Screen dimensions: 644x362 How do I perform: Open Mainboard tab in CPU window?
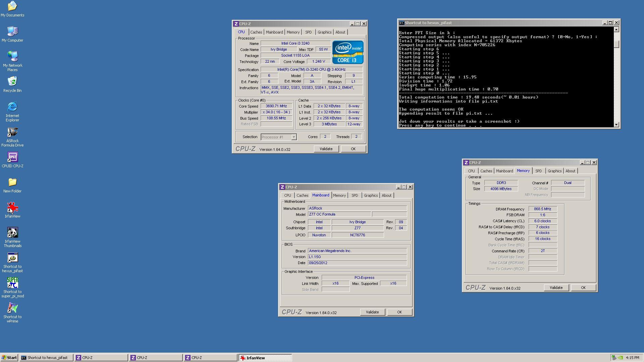pos(274,32)
